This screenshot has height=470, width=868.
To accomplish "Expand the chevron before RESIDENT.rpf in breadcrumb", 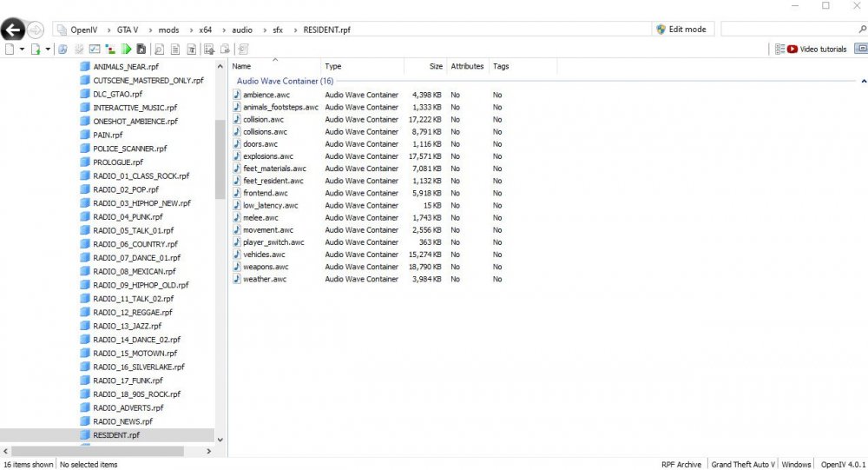I will (x=294, y=30).
